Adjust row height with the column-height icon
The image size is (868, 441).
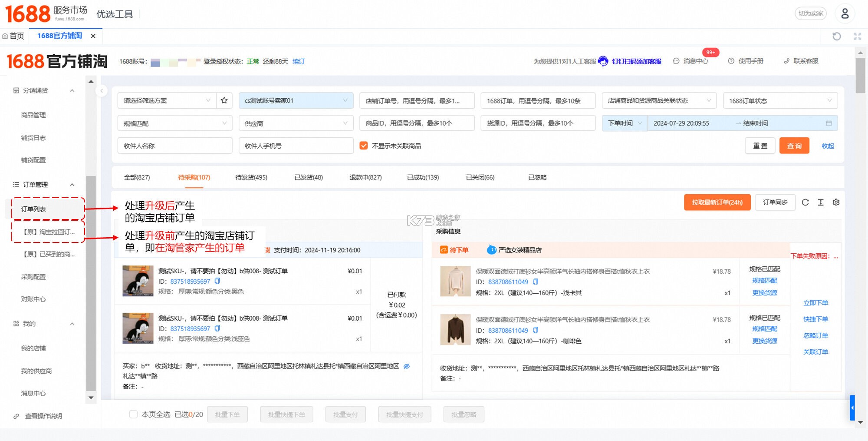pos(821,202)
